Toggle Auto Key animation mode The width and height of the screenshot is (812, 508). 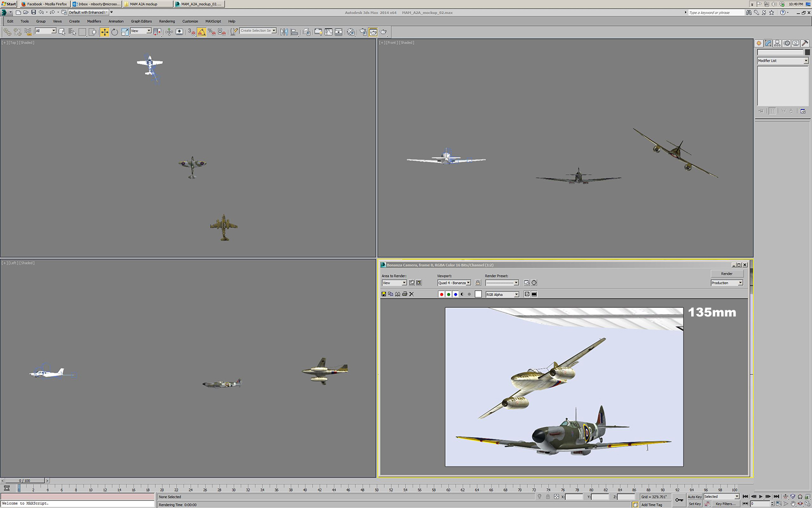[x=694, y=497]
